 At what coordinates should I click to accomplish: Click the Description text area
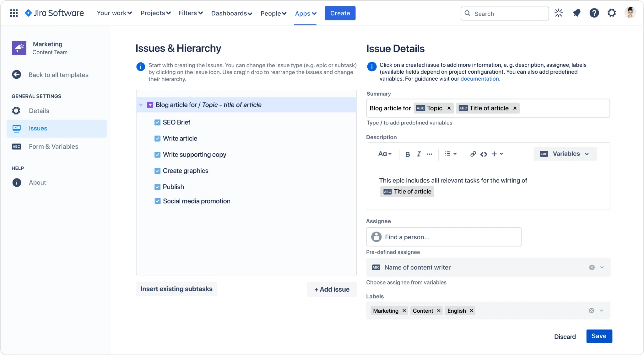pyautogui.click(x=488, y=186)
